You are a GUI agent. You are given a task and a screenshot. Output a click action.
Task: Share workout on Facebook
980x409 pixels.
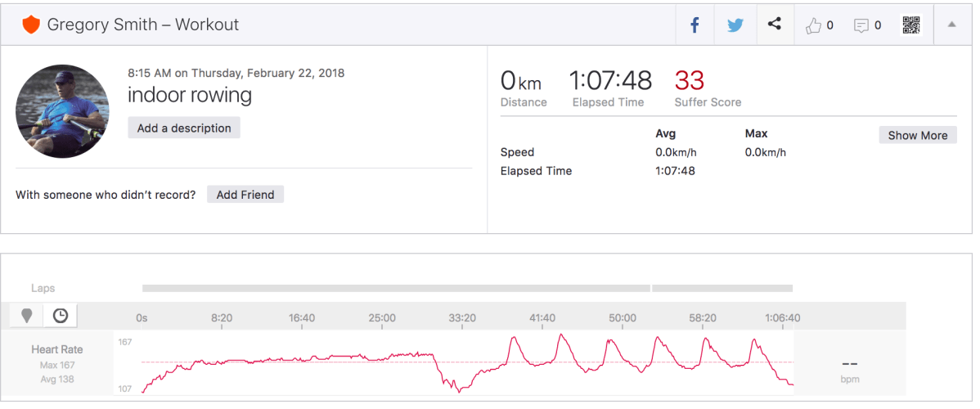[695, 25]
